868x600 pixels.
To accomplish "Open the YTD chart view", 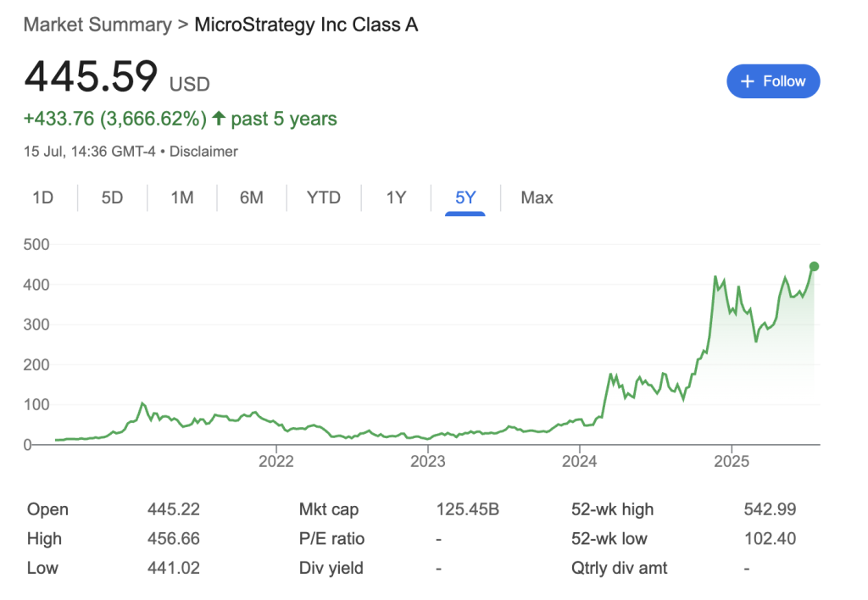I will click(x=323, y=197).
